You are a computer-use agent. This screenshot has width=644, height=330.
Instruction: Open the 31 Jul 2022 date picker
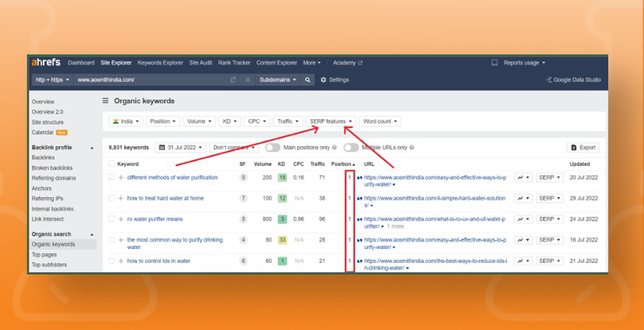tap(181, 147)
